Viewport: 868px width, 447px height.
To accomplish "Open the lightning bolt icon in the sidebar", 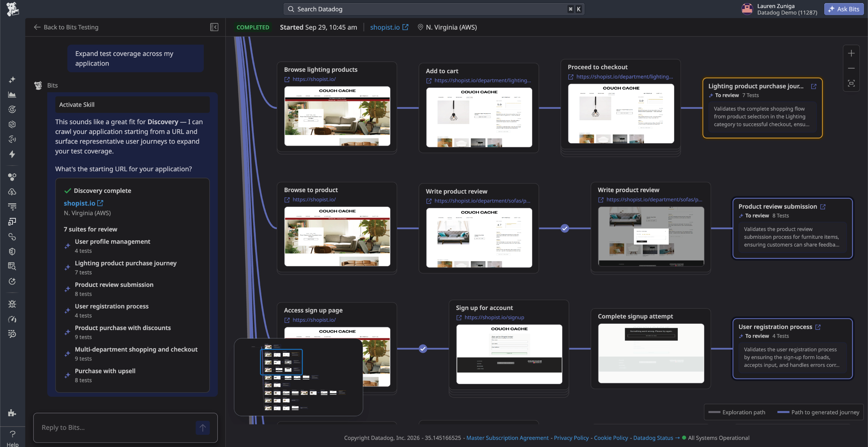I will 12,154.
